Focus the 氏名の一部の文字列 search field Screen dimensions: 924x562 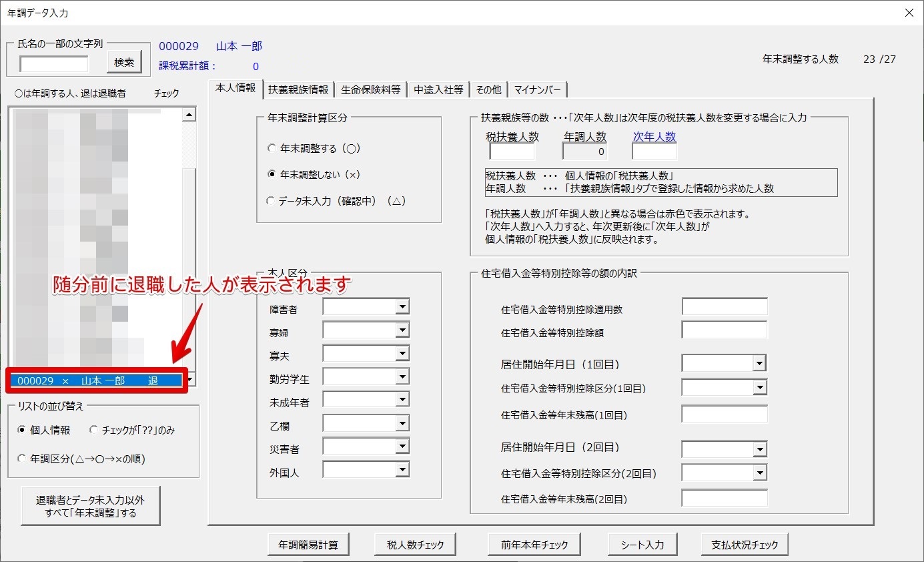(x=54, y=64)
